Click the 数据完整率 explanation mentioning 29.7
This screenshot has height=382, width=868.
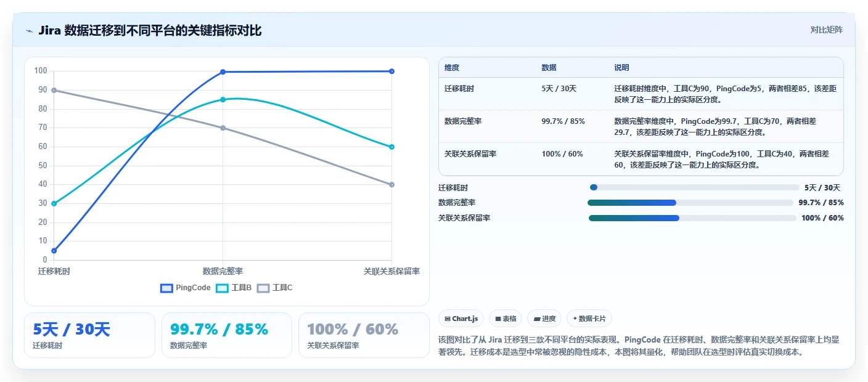[716, 126]
